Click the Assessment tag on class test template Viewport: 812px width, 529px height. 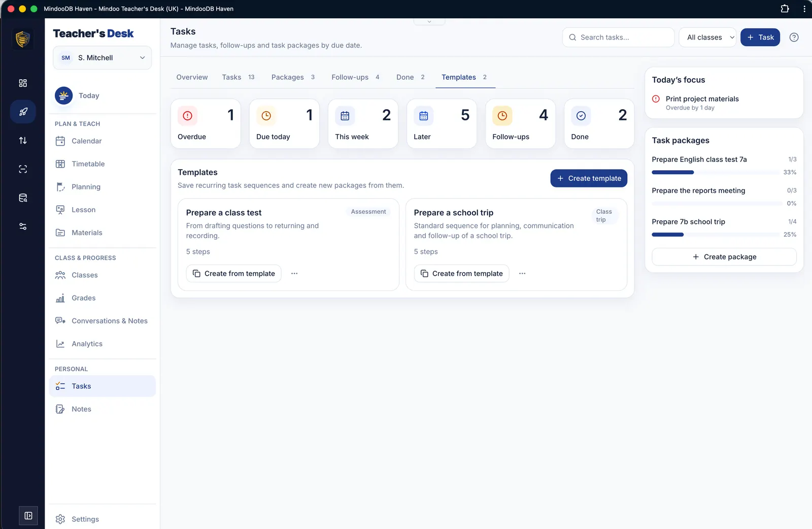(368, 212)
